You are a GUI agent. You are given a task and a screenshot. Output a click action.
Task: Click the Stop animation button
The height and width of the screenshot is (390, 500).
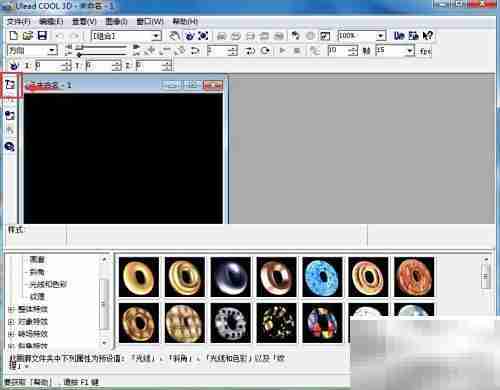point(297,51)
